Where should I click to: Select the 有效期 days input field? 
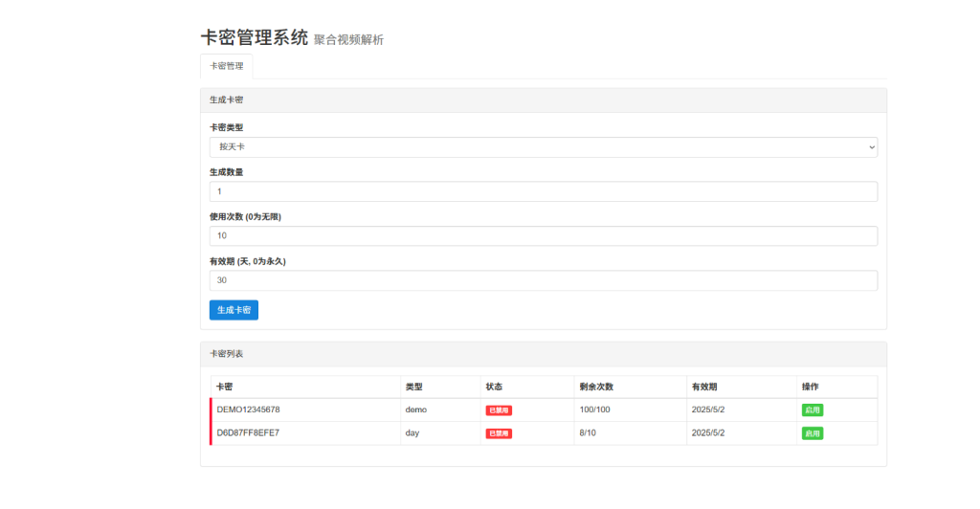[543, 280]
